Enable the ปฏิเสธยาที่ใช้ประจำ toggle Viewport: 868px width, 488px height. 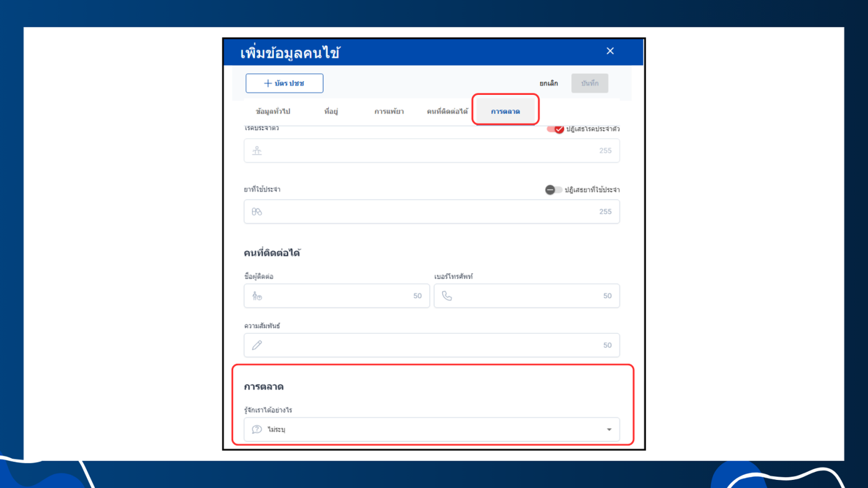coord(554,190)
